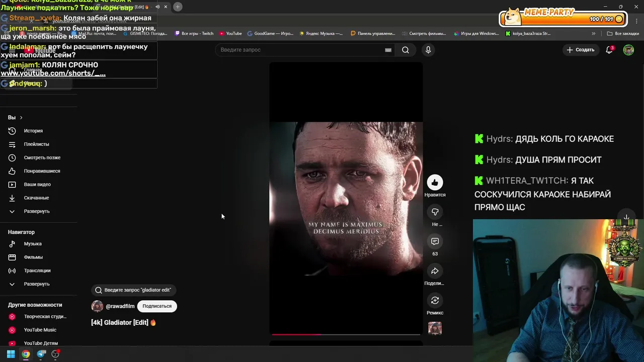Open the on-screen keyboard icon in search box
Image resolution: width=644 pixels, height=362 pixels.
[388, 50]
